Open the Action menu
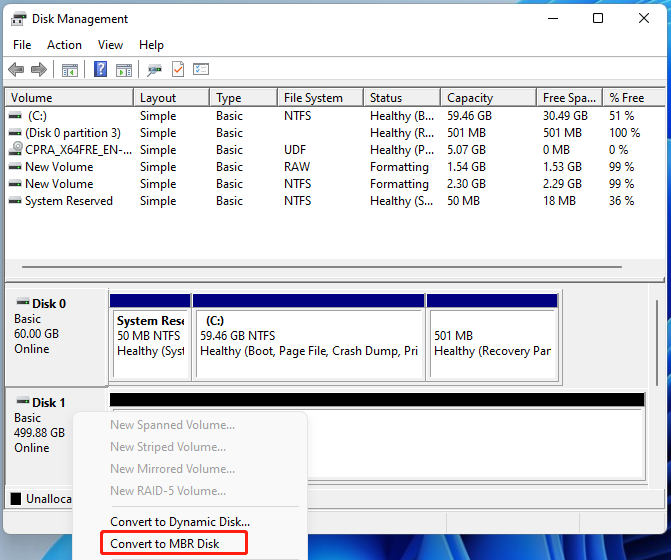 (x=64, y=45)
